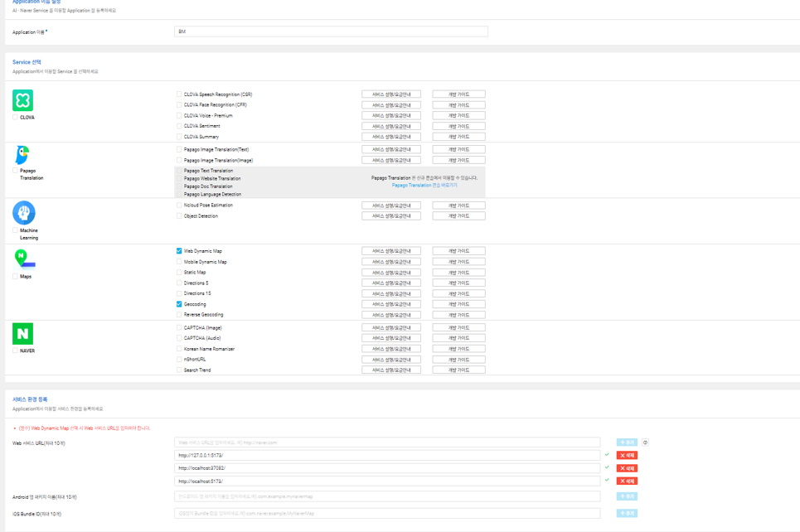Click the http://127.0.0.1:5173/ URL field

(387, 455)
